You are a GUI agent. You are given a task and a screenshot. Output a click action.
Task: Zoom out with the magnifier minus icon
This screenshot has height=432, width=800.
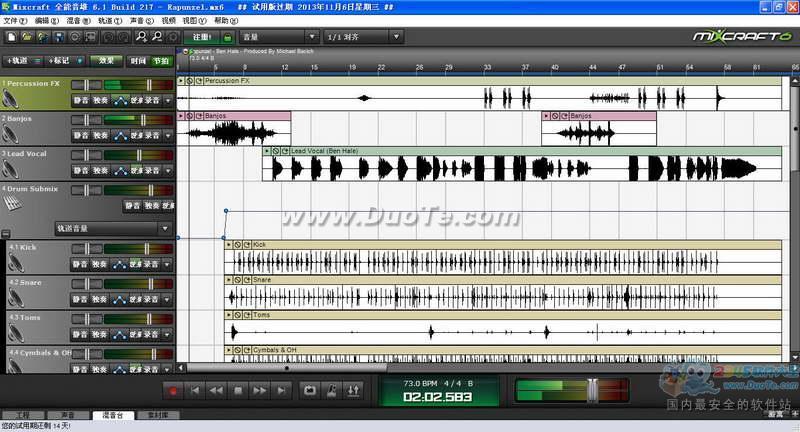tap(157, 37)
